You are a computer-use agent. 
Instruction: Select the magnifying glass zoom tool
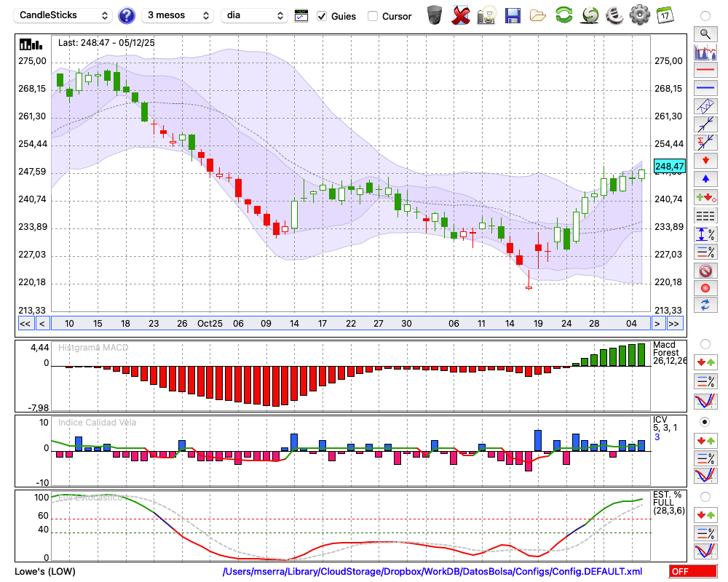[x=705, y=34]
